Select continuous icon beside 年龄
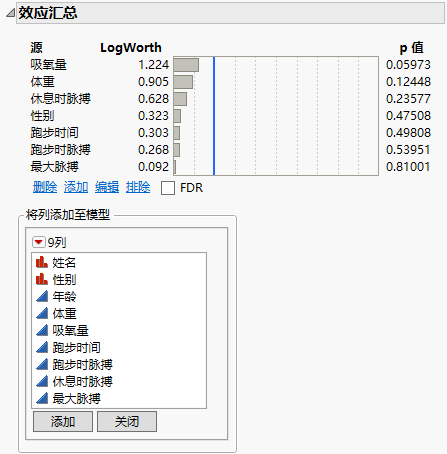Image resolution: width=447 pixels, height=454 pixels. [42, 296]
